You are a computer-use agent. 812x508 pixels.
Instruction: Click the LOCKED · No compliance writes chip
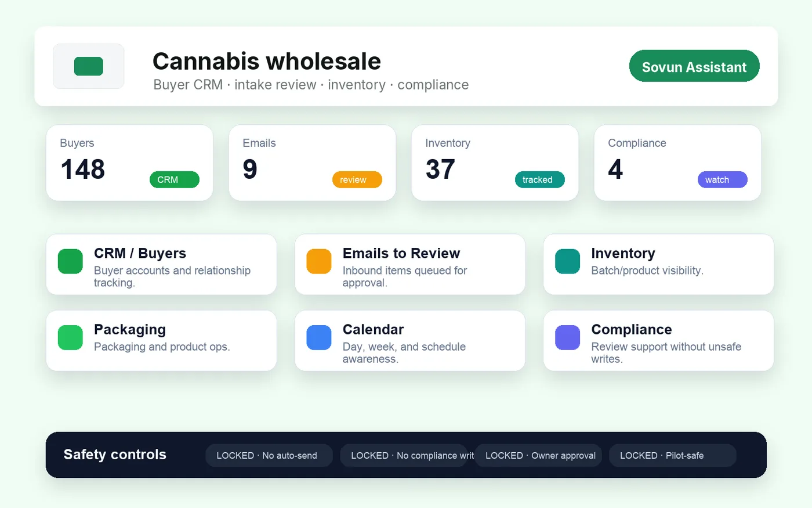404,456
